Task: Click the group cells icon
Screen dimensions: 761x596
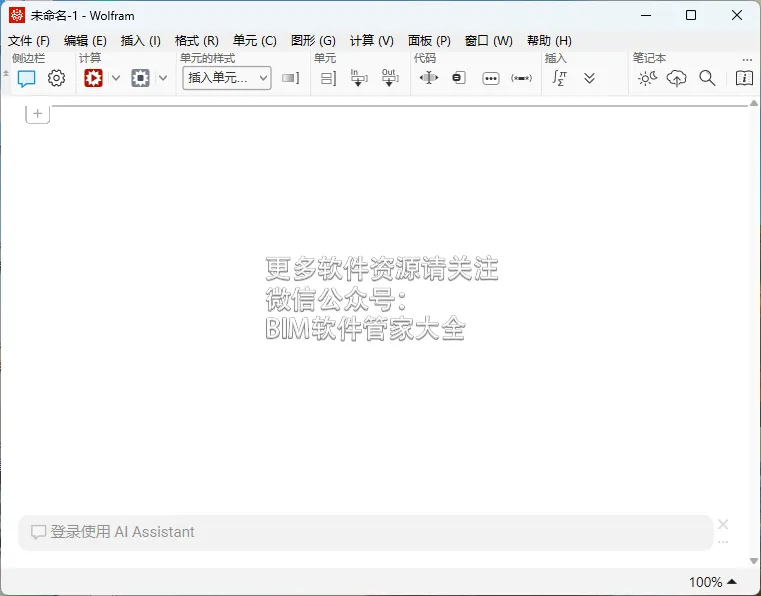Action: coord(329,78)
